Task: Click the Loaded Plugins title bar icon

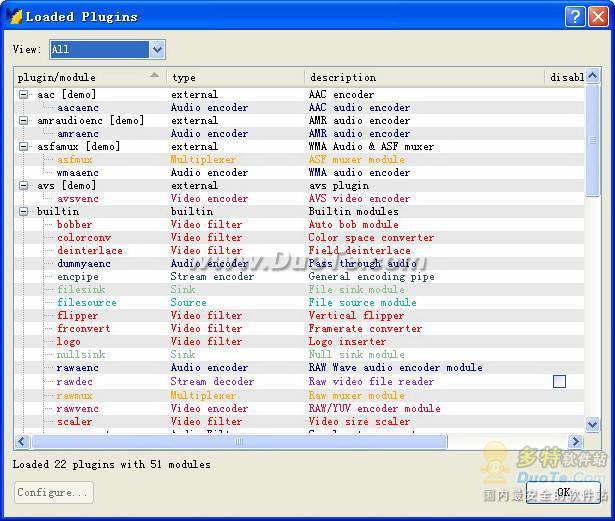Action: click(x=14, y=16)
